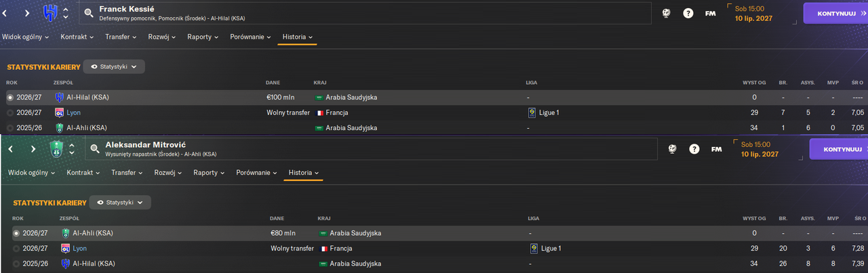Expand Transfer menu in Kessié panel
The height and width of the screenshot is (273, 868).
point(121,37)
